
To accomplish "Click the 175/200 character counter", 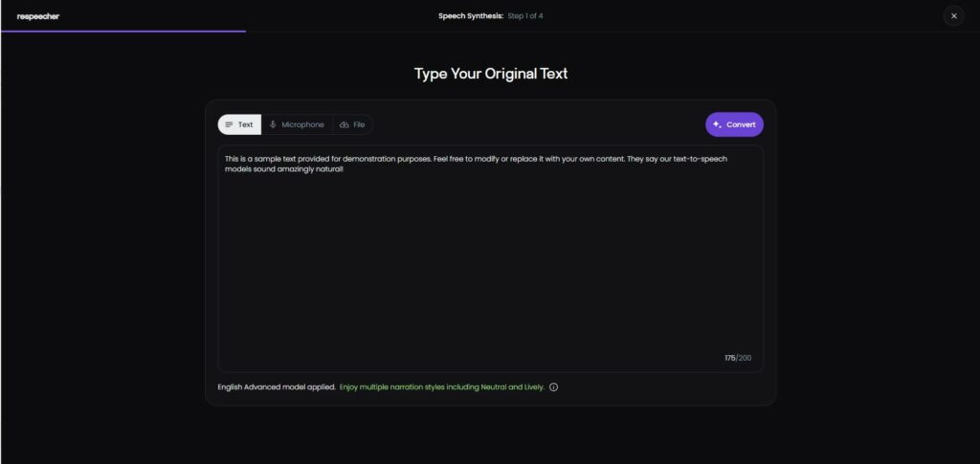I will click(738, 358).
